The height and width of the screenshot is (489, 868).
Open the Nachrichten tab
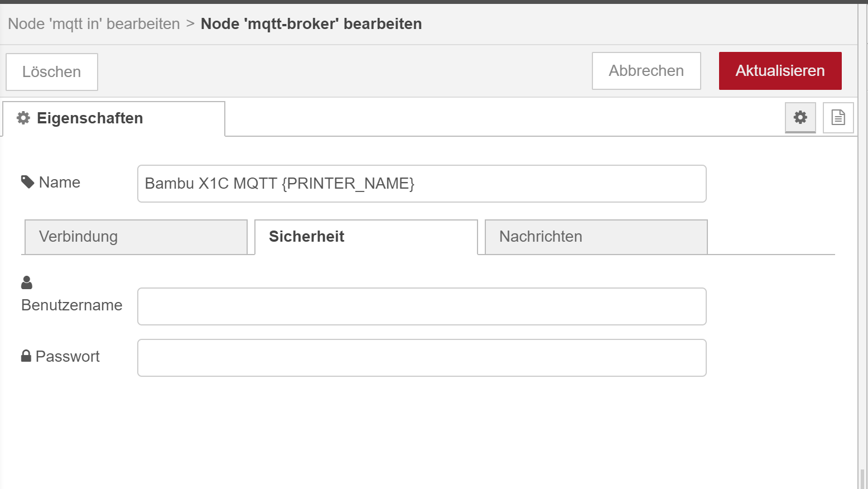coord(596,237)
